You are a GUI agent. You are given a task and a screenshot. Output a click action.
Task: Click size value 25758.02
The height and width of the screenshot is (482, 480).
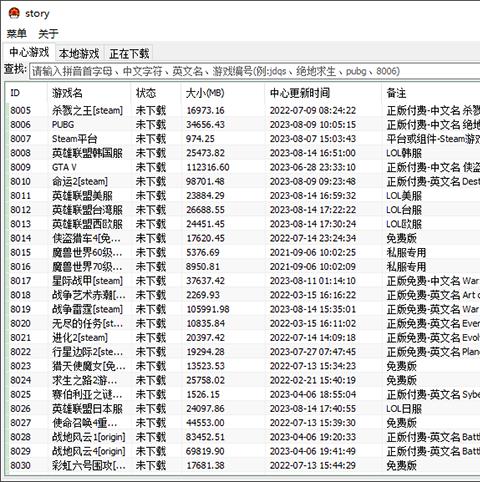[205, 380]
